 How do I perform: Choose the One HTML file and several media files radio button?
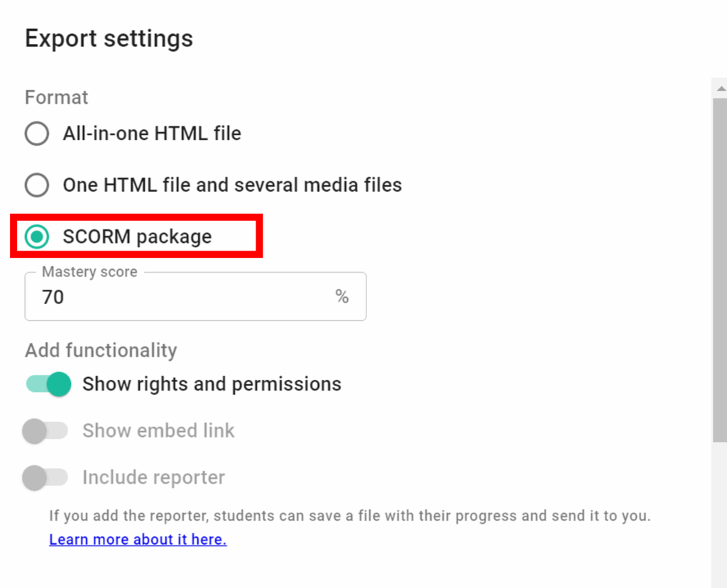(x=37, y=185)
